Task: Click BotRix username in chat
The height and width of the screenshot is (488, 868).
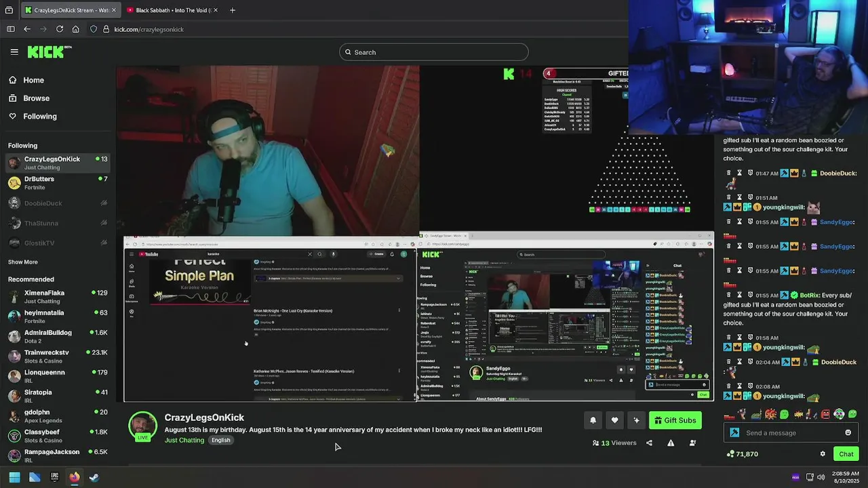Action: click(x=810, y=296)
